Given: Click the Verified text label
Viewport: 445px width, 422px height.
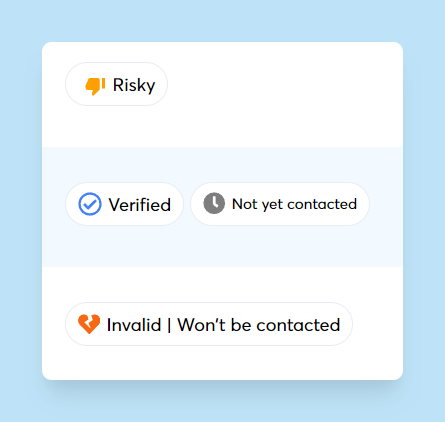Looking at the screenshot, I should (140, 204).
